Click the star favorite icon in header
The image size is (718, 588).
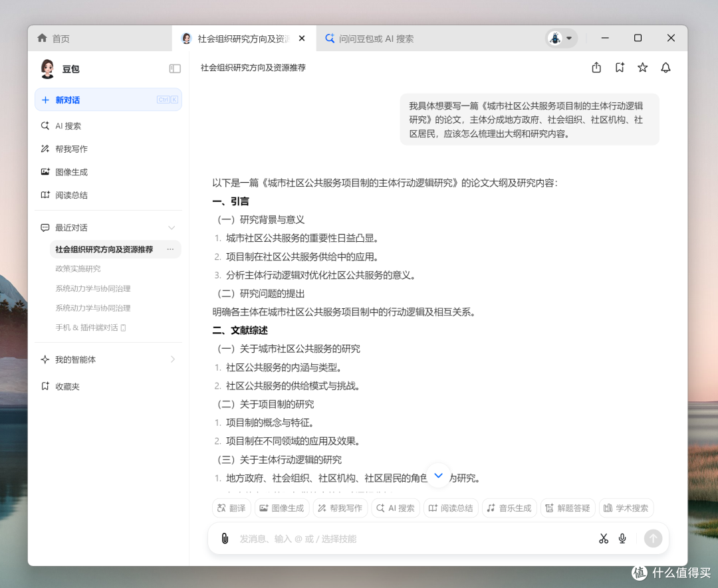[x=642, y=68]
